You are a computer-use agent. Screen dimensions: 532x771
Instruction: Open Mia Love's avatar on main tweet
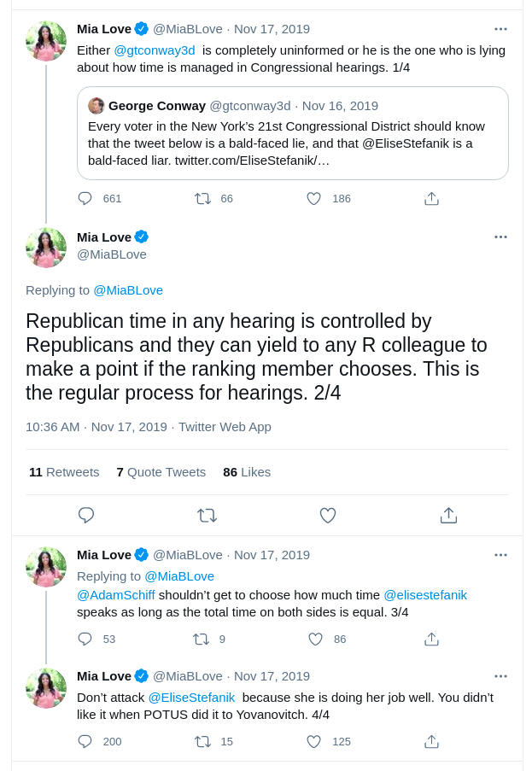(46, 248)
